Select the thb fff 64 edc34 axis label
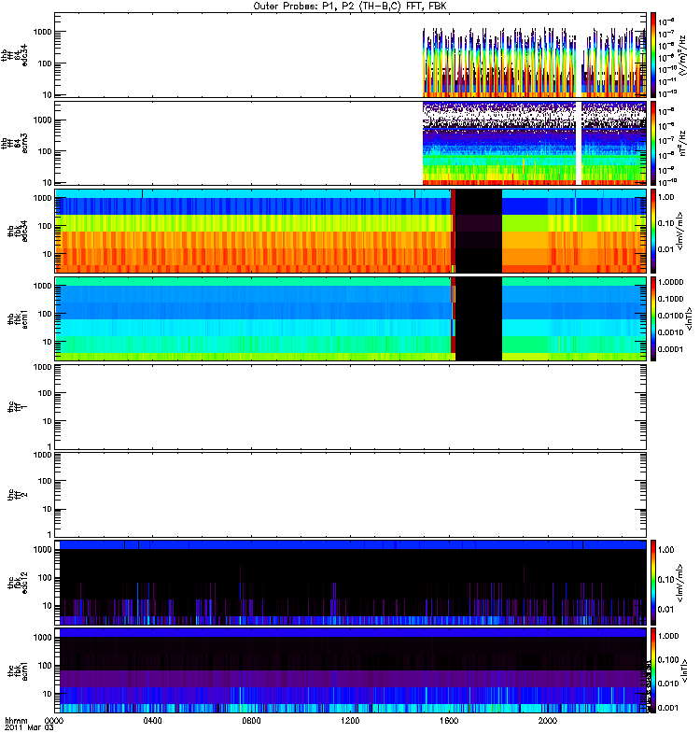 (x=15, y=55)
